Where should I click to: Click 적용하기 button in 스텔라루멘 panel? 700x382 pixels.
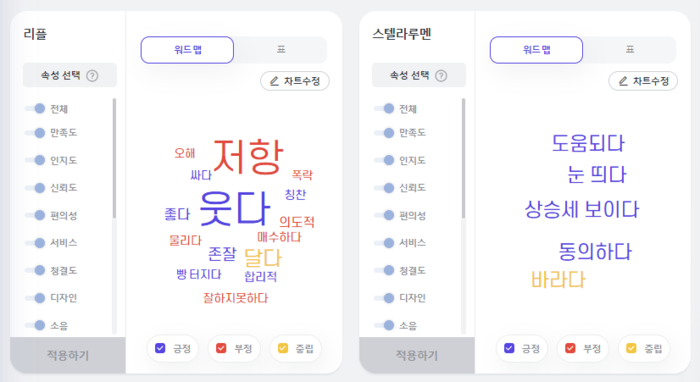(417, 355)
